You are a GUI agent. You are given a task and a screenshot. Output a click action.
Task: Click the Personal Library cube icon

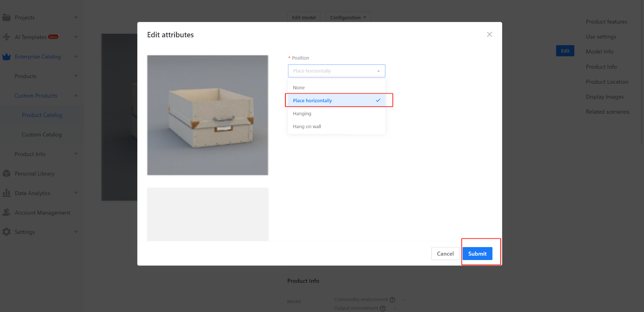(6, 174)
